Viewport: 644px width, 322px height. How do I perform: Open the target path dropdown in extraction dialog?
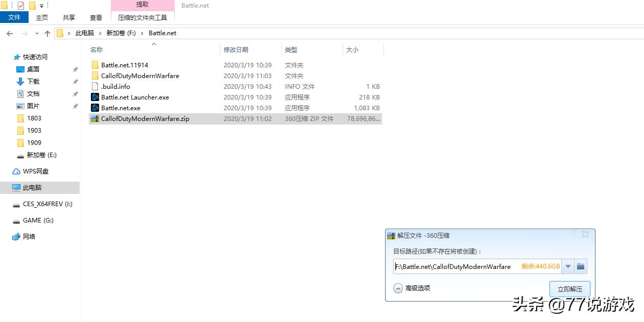pos(568,266)
